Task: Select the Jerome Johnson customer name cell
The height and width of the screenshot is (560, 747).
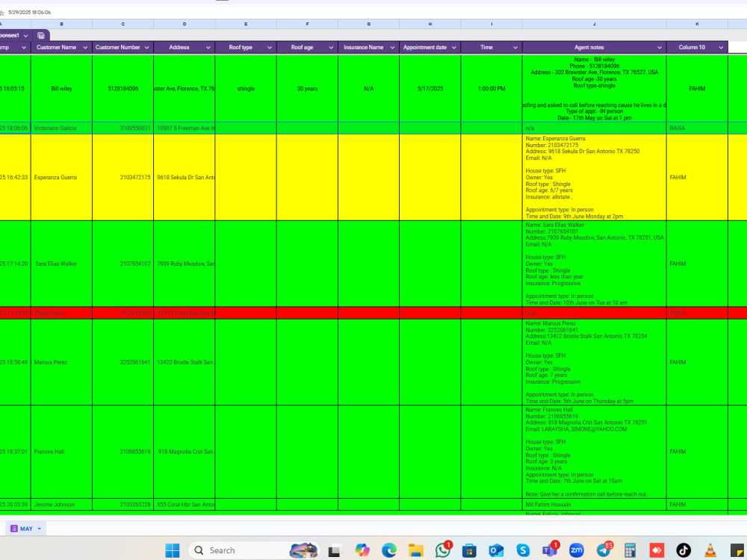Action: [61, 504]
